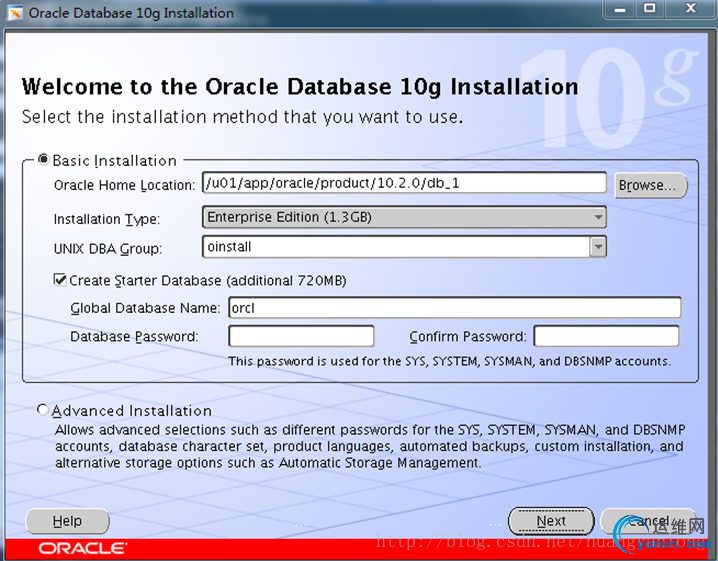
Task: Click the Next button
Action: (551, 521)
